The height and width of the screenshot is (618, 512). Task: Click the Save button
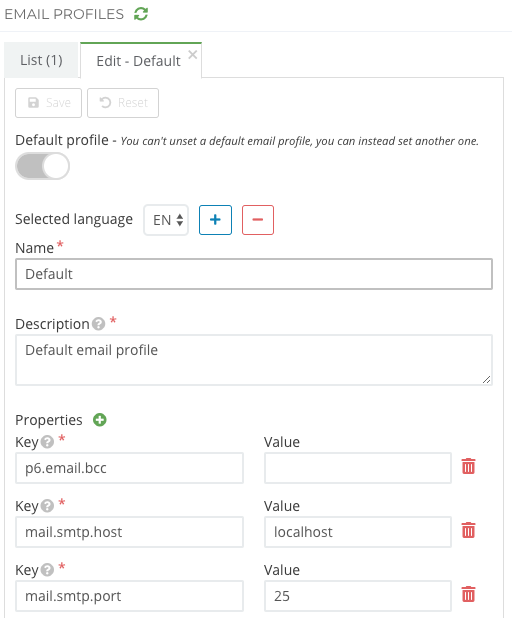pos(48,103)
